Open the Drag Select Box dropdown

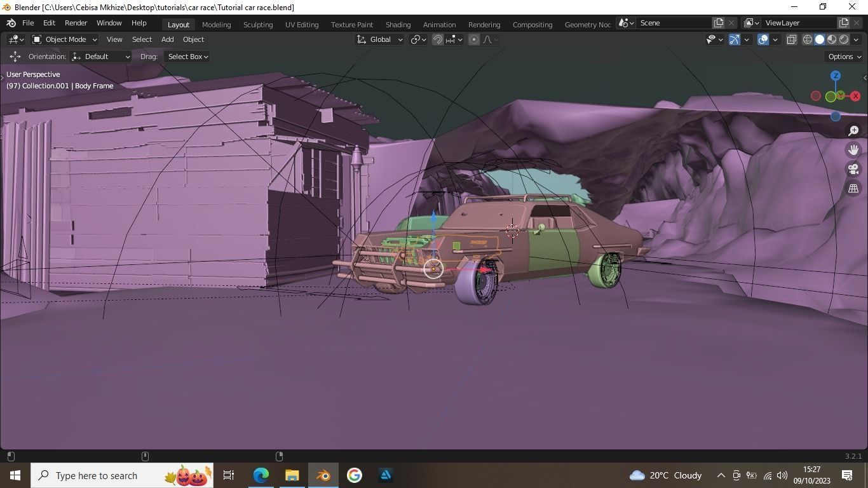point(187,57)
